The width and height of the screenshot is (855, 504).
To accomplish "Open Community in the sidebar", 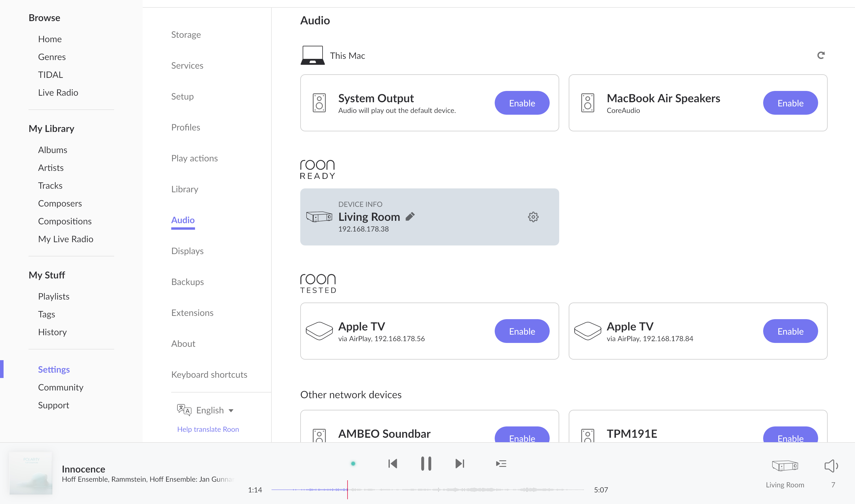I will coord(60,387).
